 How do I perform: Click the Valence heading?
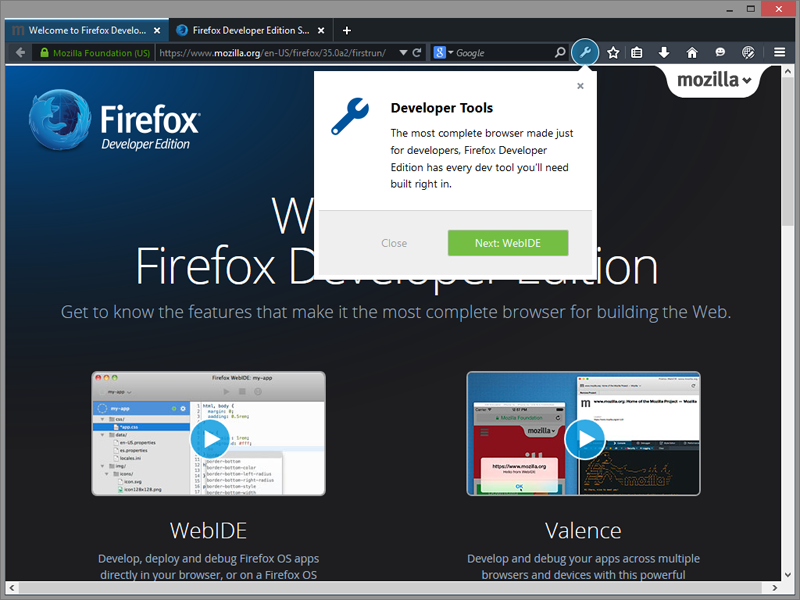(x=583, y=531)
